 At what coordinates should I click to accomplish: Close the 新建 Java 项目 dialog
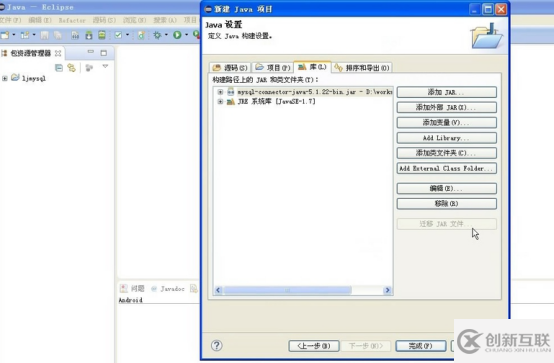pos(501,10)
